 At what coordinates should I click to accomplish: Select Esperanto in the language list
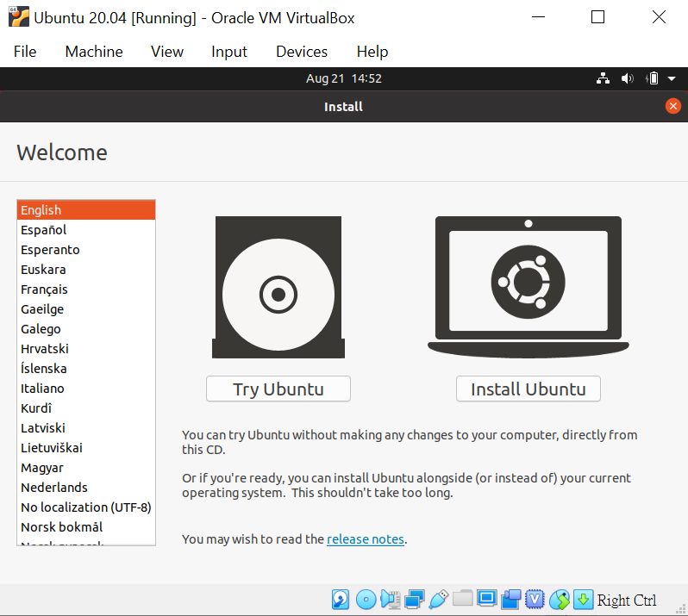[86, 250]
